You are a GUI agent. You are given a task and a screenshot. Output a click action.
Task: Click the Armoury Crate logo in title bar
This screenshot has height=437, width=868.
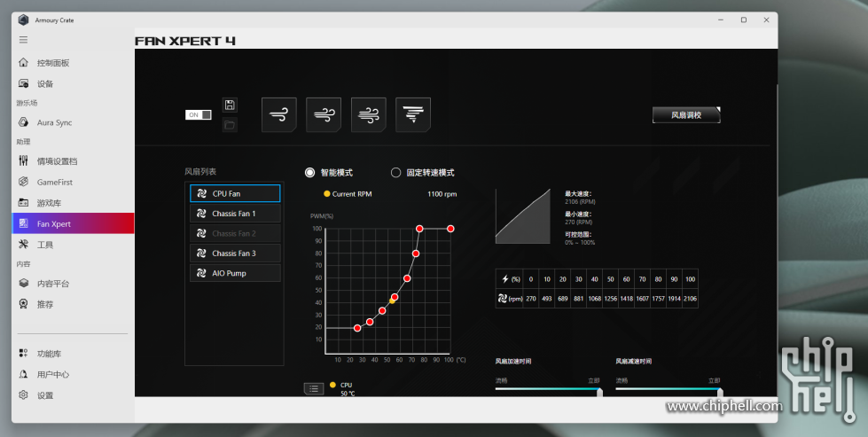point(23,20)
